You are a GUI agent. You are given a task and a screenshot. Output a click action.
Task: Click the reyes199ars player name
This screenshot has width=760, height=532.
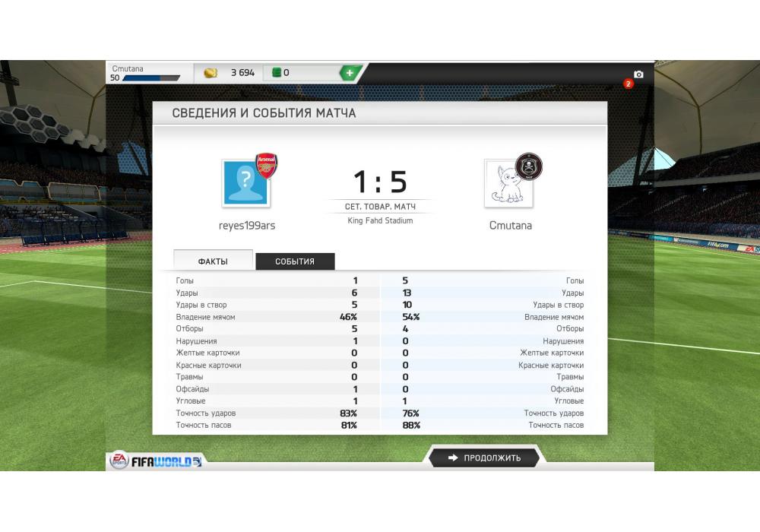point(247,225)
